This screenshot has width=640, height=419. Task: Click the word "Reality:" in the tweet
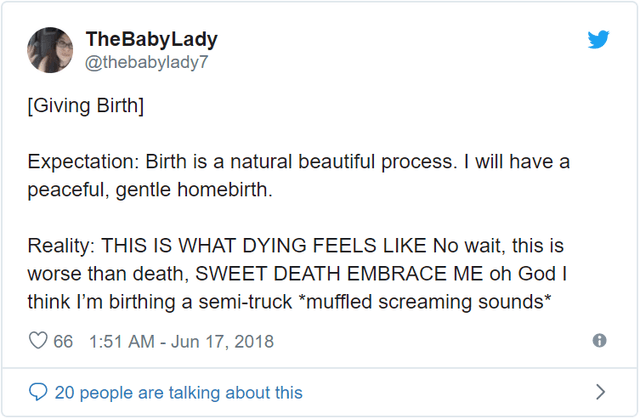point(61,246)
